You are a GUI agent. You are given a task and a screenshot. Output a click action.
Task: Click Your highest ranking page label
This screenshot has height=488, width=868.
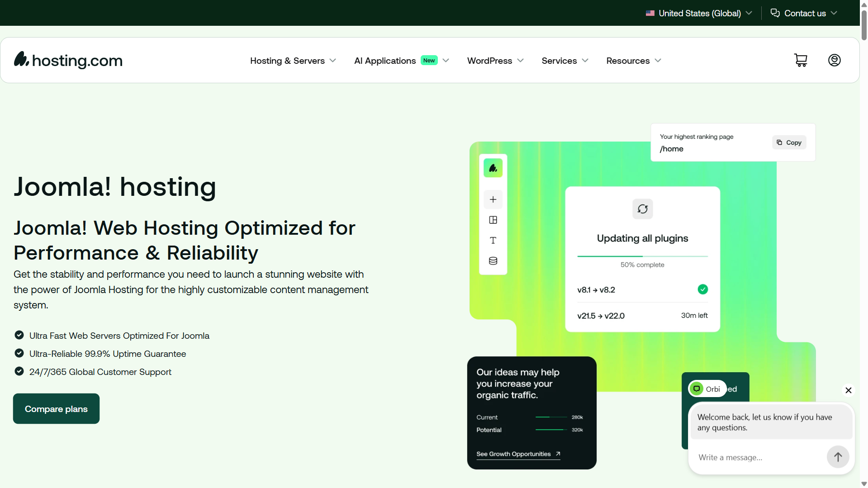tap(697, 137)
